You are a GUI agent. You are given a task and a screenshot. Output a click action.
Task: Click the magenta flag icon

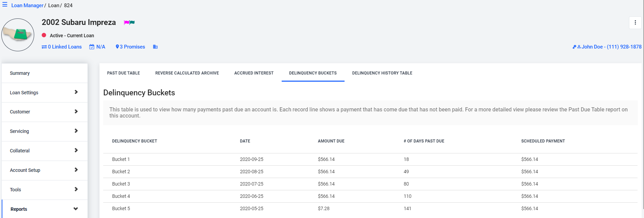(x=126, y=23)
